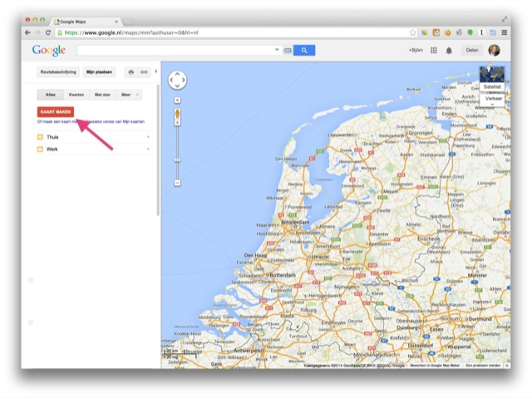
Task: Toggle the Verkeer traffic layer
Action: pyautogui.click(x=493, y=98)
